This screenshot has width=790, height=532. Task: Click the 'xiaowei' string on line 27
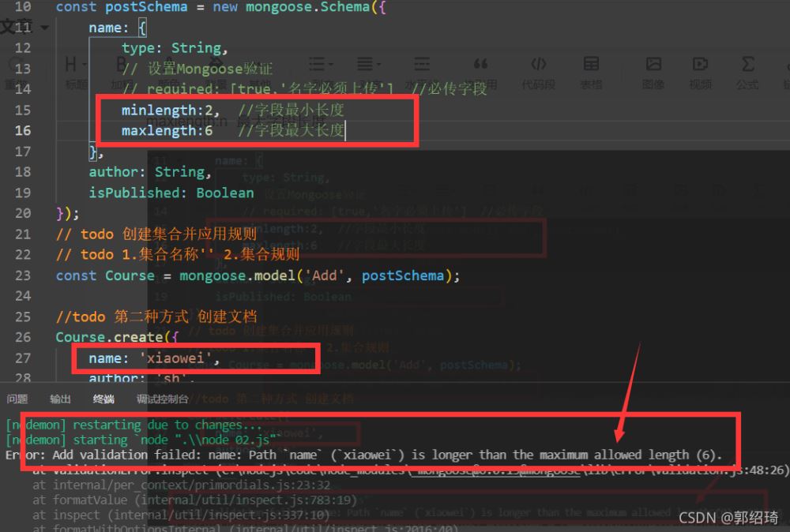[175, 358]
